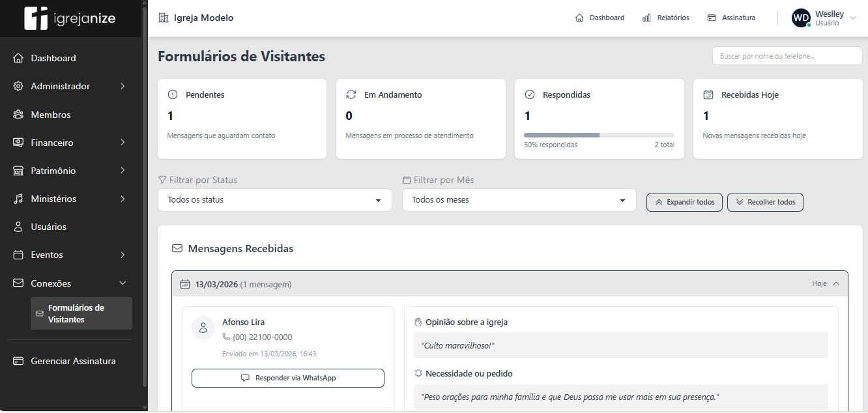Click the Ministérios music note icon
The height and width of the screenshot is (413, 868).
click(x=18, y=199)
